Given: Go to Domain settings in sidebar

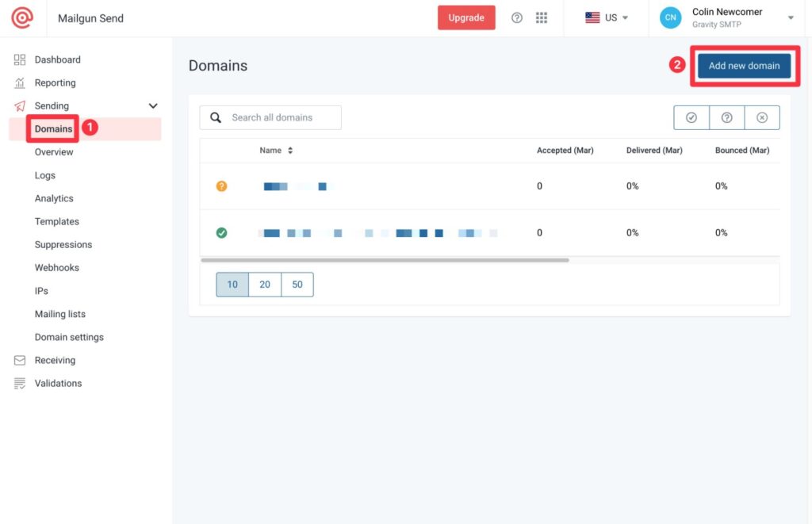Looking at the screenshot, I should 69,337.
